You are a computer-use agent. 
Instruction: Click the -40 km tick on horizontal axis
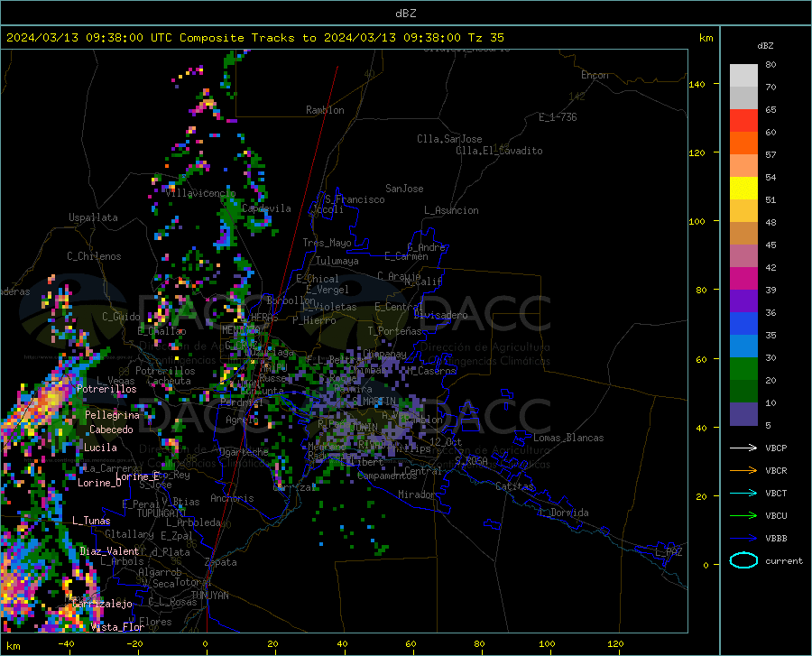point(66,644)
